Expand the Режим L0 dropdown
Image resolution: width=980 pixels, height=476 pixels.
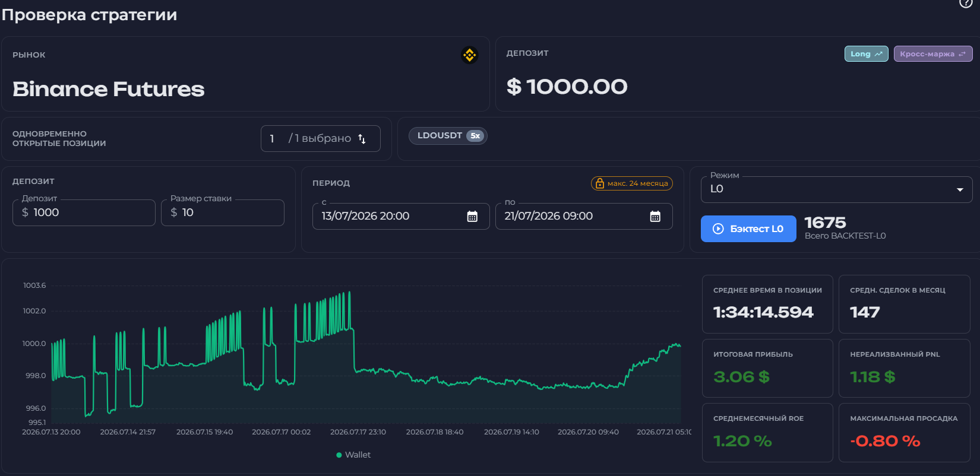pos(836,189)
